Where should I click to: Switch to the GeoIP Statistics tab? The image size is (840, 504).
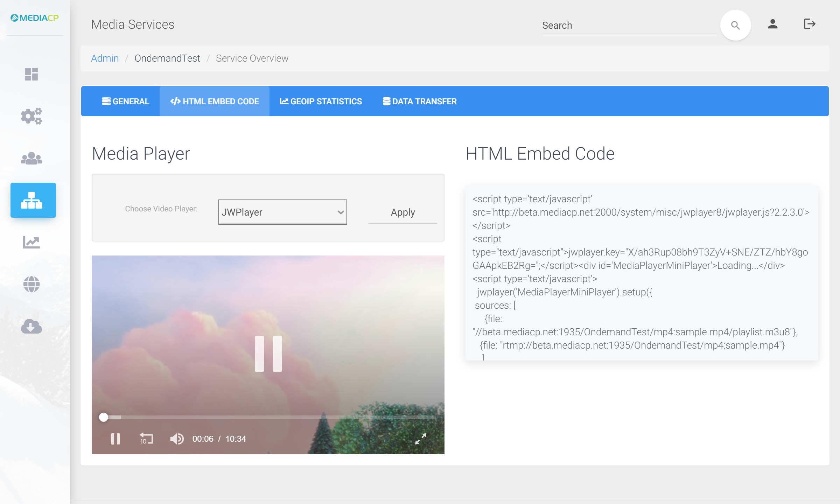tap(321, 101)
